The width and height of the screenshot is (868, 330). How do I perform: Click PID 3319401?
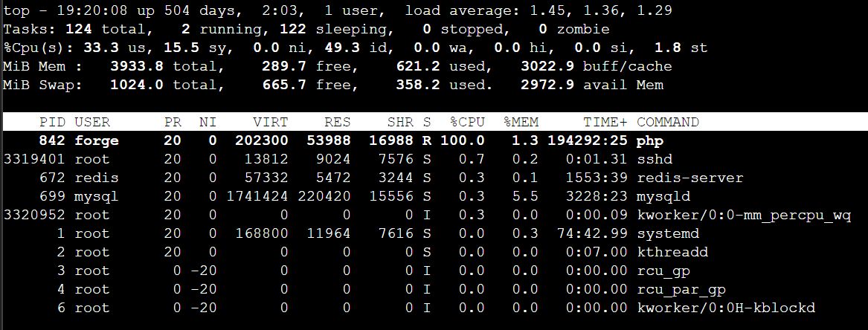[x=34, y=159]
